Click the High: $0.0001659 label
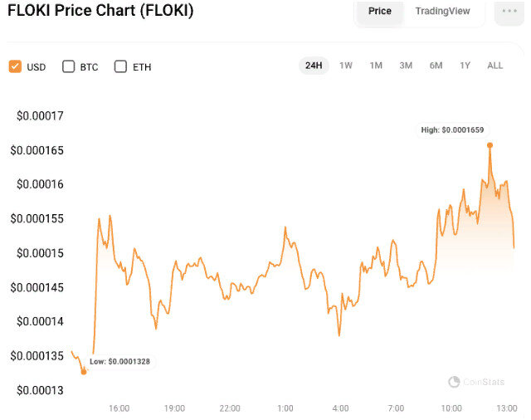The height and width of the screenshot is (420, 531). (452, 130)
